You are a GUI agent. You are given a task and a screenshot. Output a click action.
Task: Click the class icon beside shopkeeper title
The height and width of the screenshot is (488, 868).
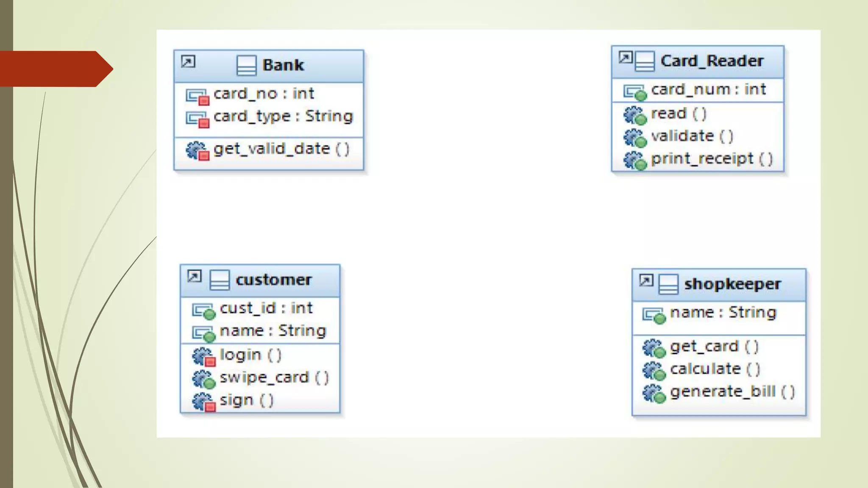pyautogui.click(x=668, y=284)
